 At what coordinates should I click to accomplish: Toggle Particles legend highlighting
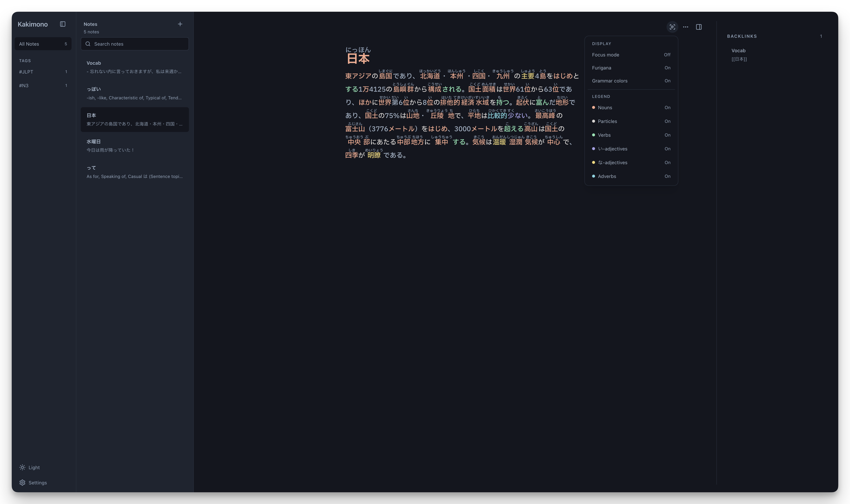[631, 121]
